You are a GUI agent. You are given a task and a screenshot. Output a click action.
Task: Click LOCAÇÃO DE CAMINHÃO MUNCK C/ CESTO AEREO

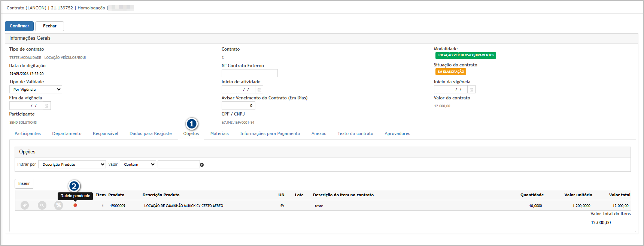[184, 206]
